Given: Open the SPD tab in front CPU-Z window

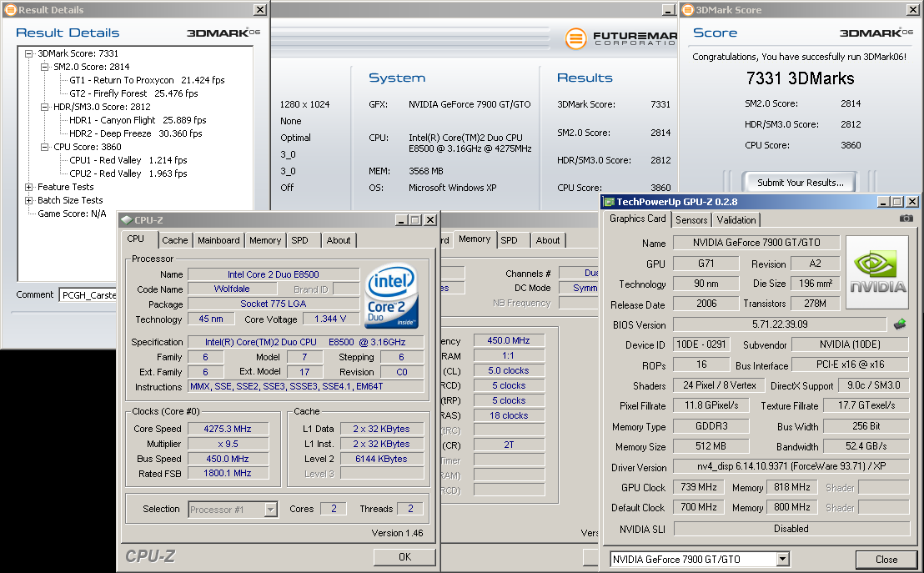Looking at the screenshot, I should pos(300,240).
